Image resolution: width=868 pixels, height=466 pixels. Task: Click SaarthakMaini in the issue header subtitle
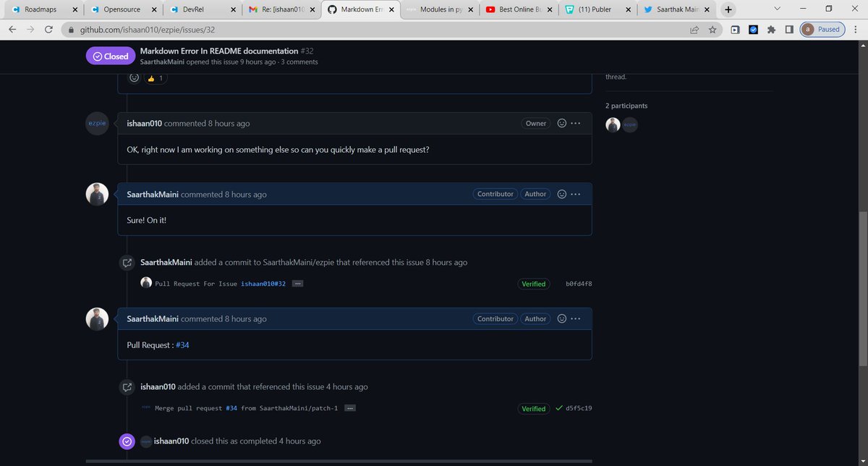(x=162, y=62)
